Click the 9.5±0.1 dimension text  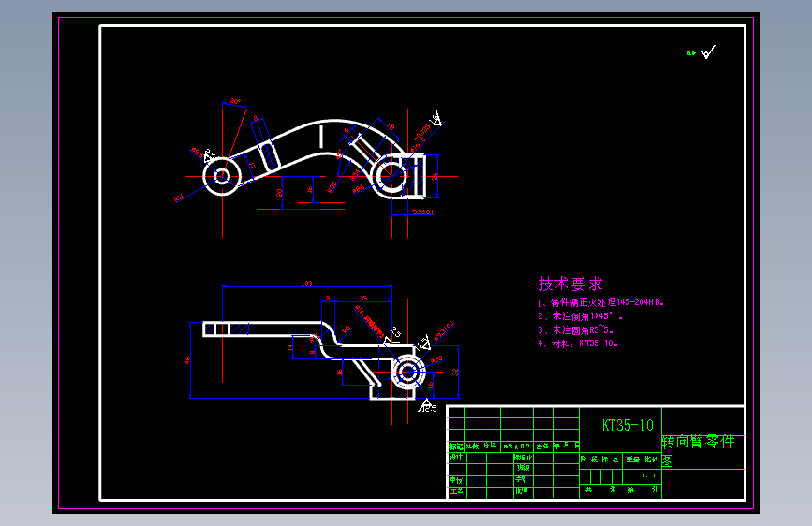[423, 212]
